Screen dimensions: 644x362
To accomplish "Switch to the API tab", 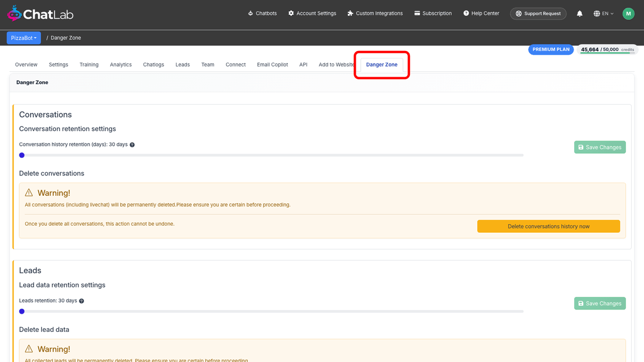I will point(303,64).
